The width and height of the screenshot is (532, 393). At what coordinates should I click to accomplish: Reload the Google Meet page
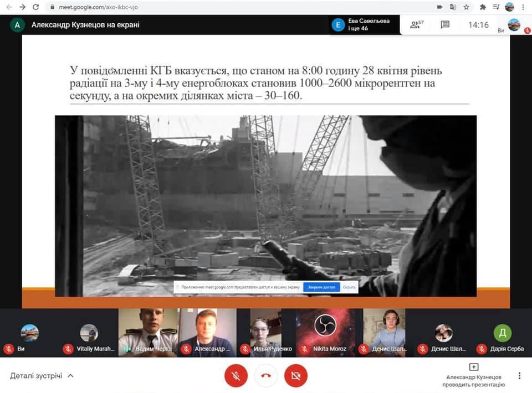(36, 7)
